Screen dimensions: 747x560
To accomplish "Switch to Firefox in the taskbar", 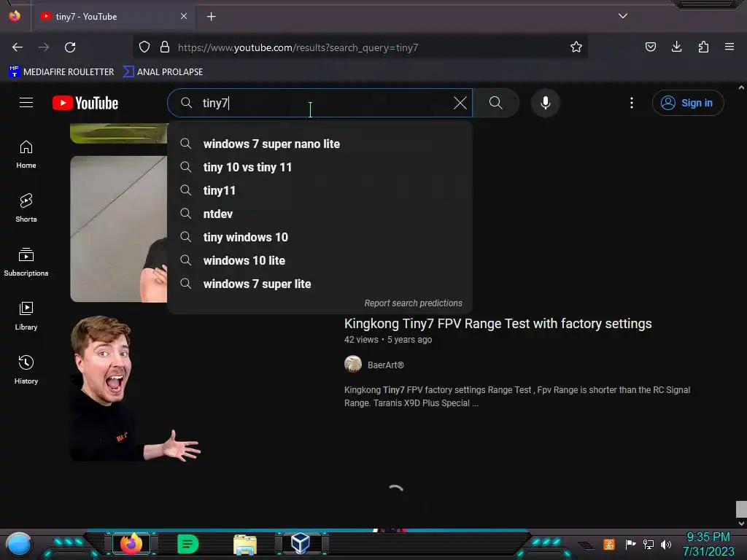I will (x=131, y=544).
